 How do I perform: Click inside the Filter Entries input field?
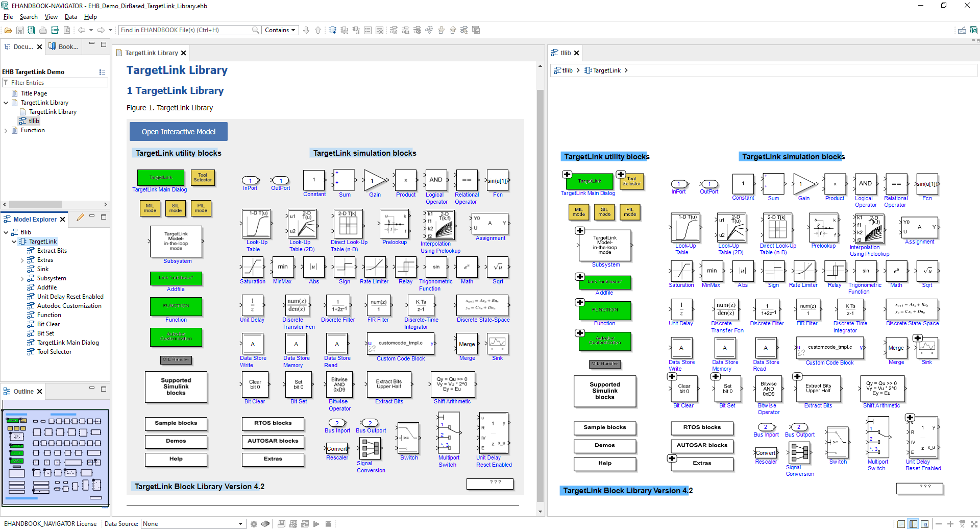pyautogui.click(x=55, y=82)
